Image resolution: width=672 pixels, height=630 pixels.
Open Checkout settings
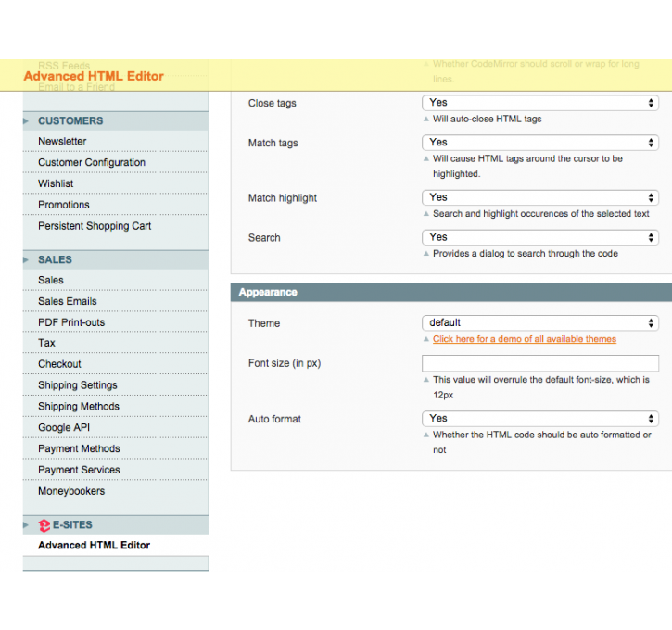pos(59,363)
